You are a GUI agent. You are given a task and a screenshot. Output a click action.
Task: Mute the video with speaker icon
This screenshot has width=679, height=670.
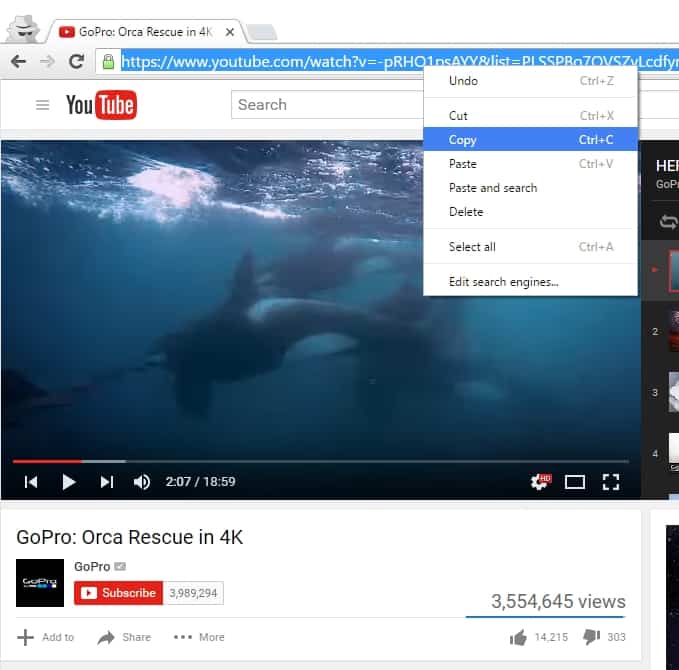(x=142, y=482)
